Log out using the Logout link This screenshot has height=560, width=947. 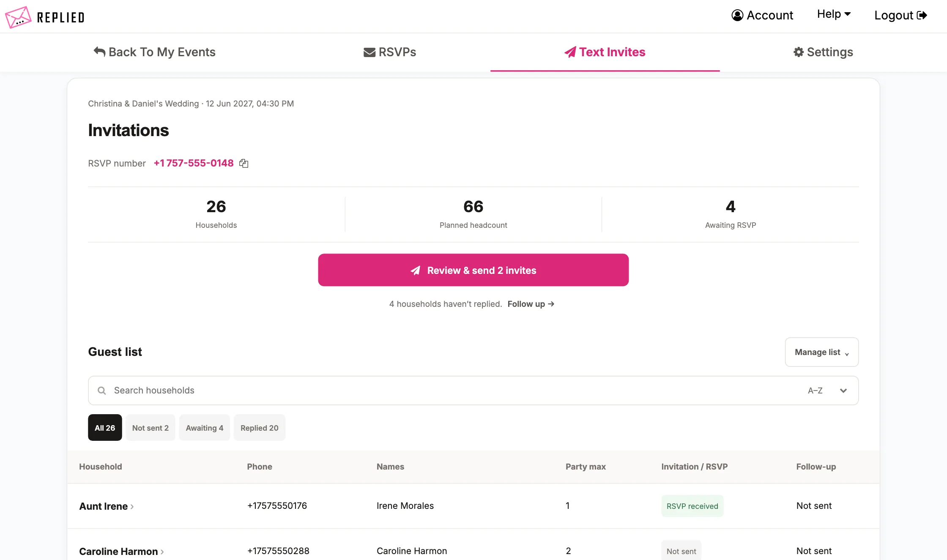click(x=900, y=15)
